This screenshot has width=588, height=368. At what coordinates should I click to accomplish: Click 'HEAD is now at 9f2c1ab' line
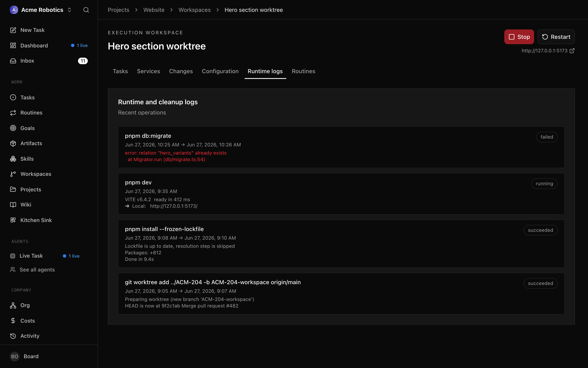click(182, 306)
